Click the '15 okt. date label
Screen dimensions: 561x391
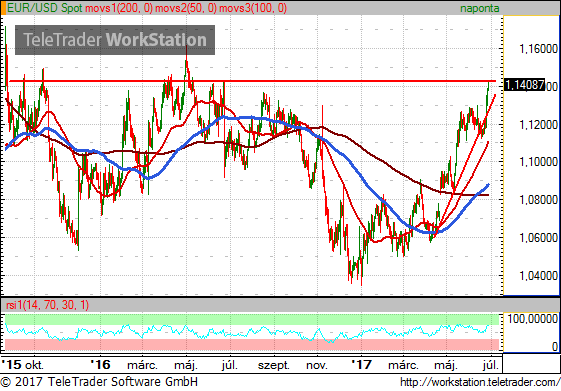coord(23,365)
